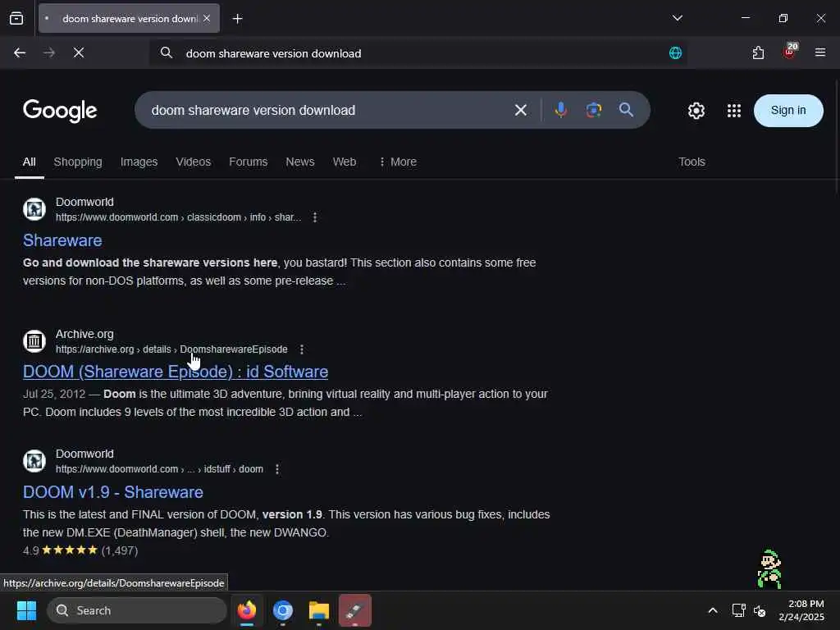Switch to the Web results tab
Viewport: 840px width, 630px height.
[x=345, y=162]
